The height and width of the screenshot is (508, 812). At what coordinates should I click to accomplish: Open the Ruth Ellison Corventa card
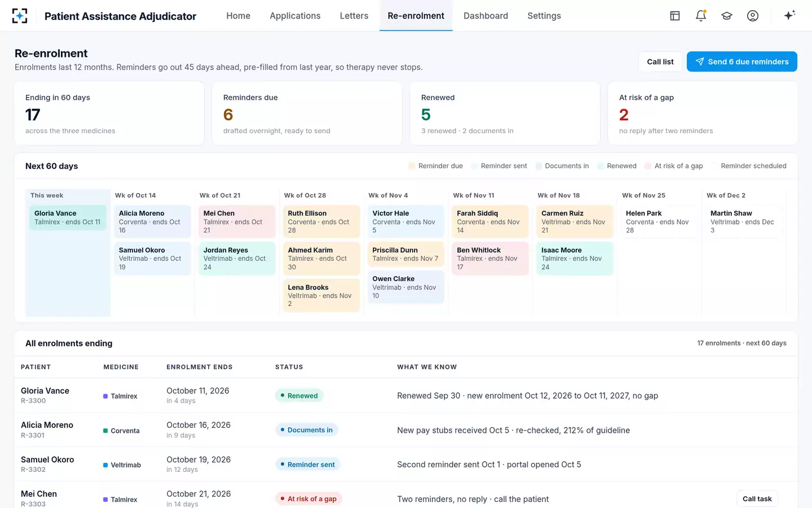pos(321,222)
